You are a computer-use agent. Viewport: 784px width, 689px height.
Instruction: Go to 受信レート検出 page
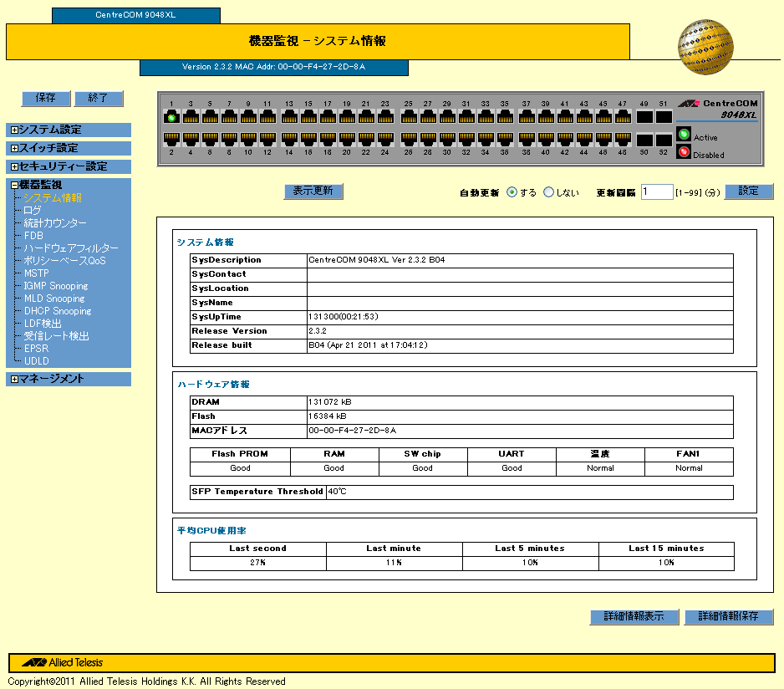tap(57, 336)
